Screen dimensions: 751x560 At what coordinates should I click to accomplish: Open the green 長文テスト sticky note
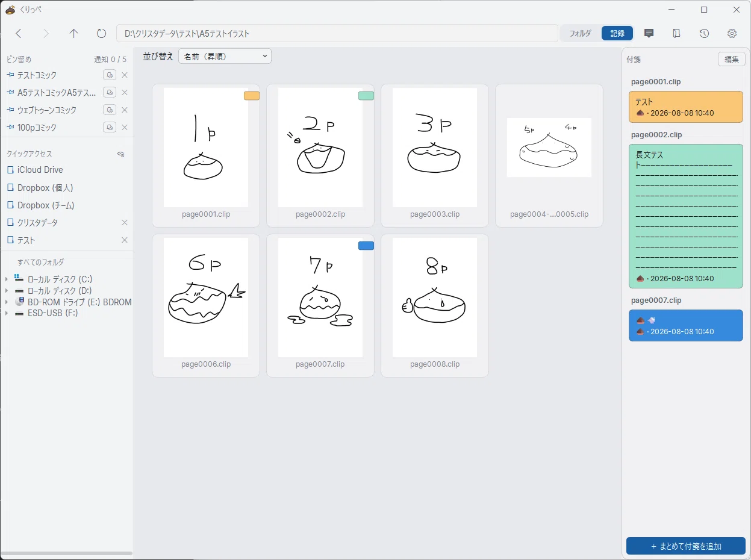(x=686, y=216)
